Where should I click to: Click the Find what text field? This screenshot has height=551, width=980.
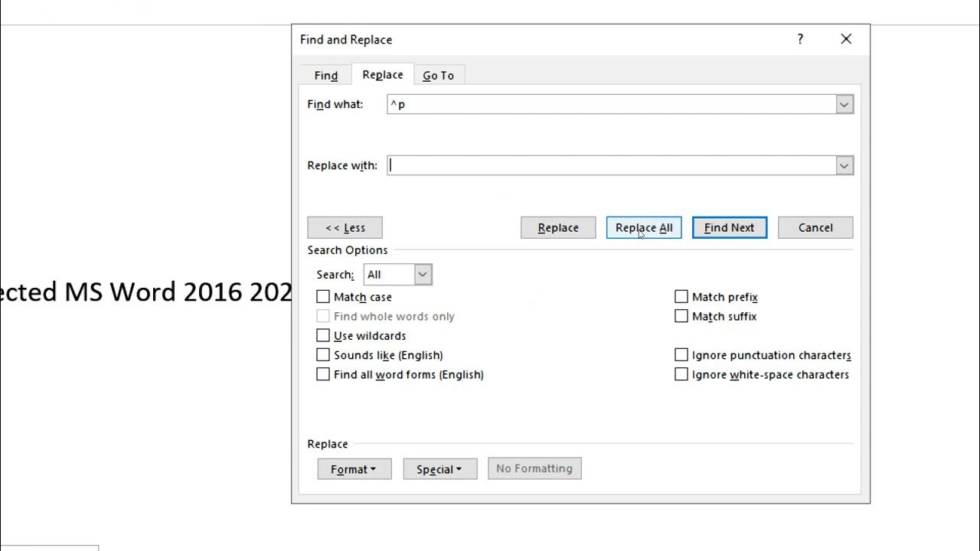(611, 104)
